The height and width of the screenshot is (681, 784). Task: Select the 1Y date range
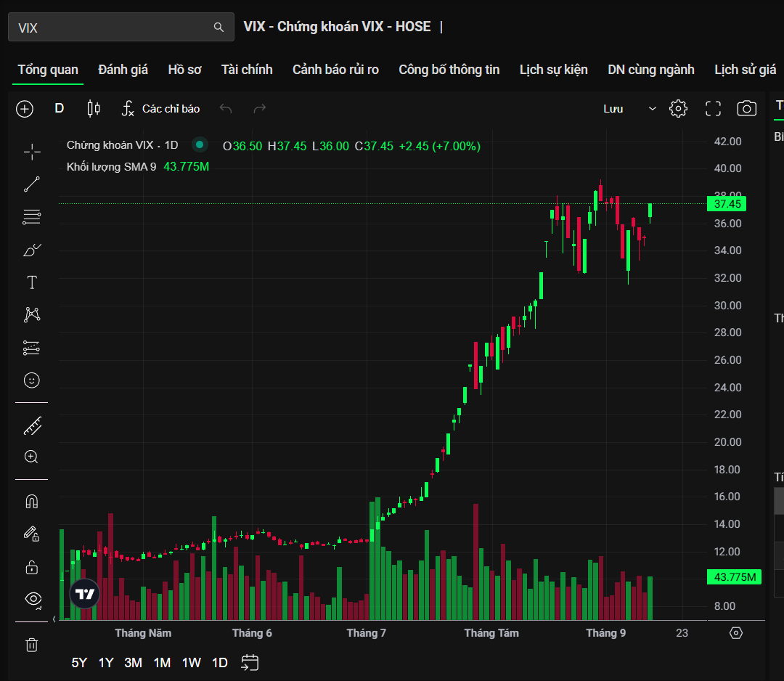pyautogui.click(x=106, y=663)
